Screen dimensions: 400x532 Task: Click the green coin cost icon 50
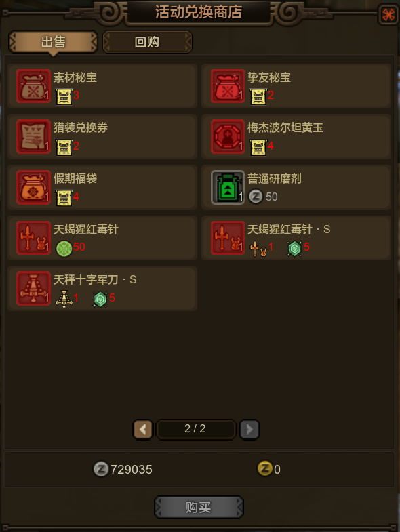pyautogui.click(x=64, y=248)
